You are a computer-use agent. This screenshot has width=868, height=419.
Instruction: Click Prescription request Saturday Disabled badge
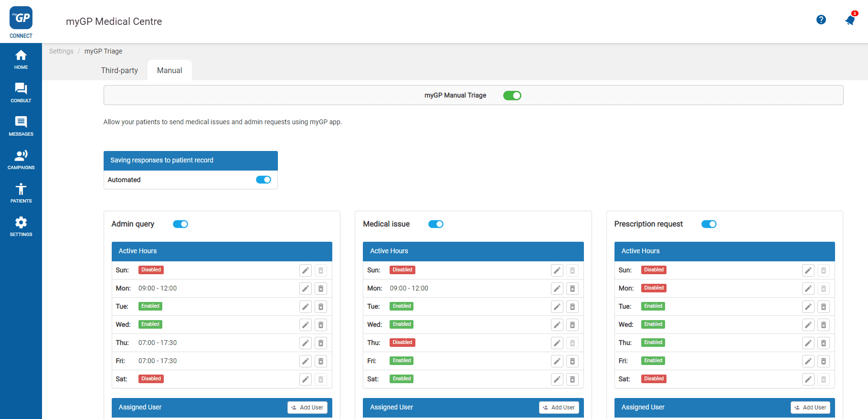654,379
